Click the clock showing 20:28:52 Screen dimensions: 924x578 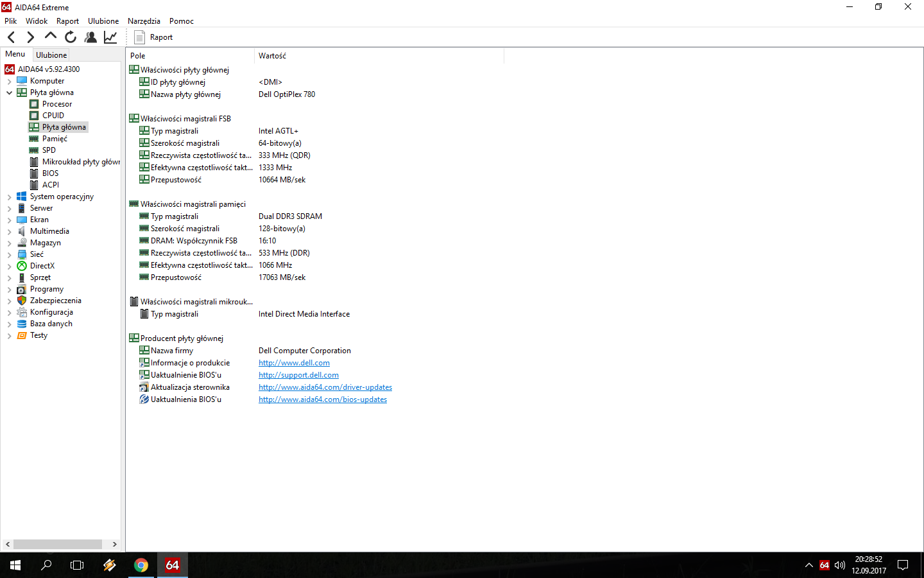coord(869,559)
